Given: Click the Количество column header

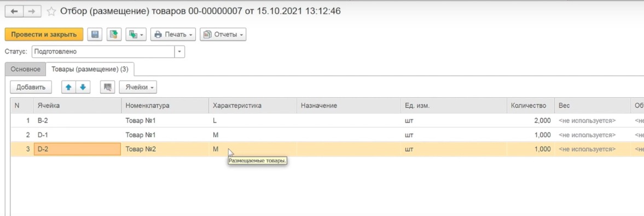Looking at the screenshot, I should pyautogui.click(x=530, y=106).
